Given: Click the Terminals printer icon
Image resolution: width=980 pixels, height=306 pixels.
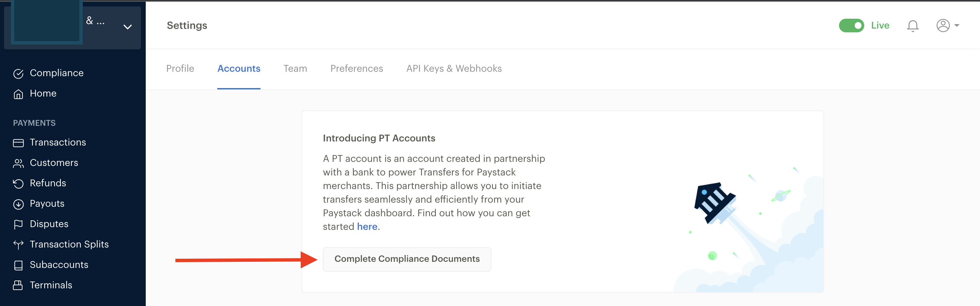Looking at the screenshot, I should tap(18, 286).
